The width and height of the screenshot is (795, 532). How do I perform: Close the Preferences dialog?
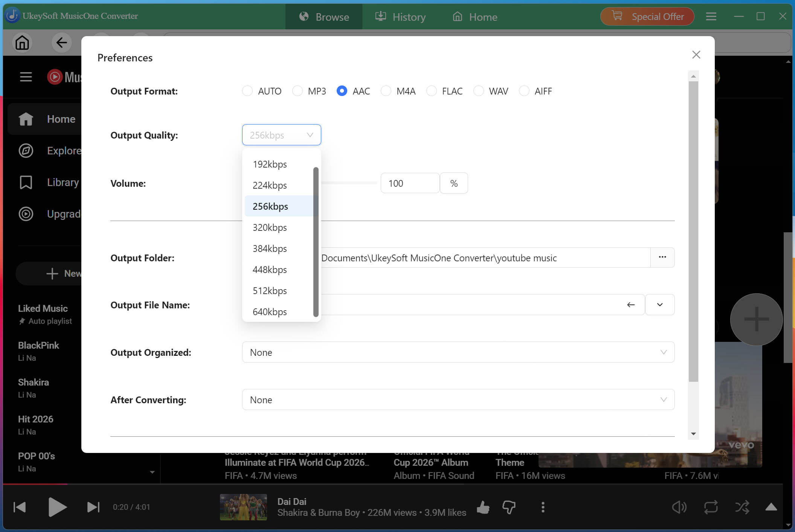[x=696, y=55]
